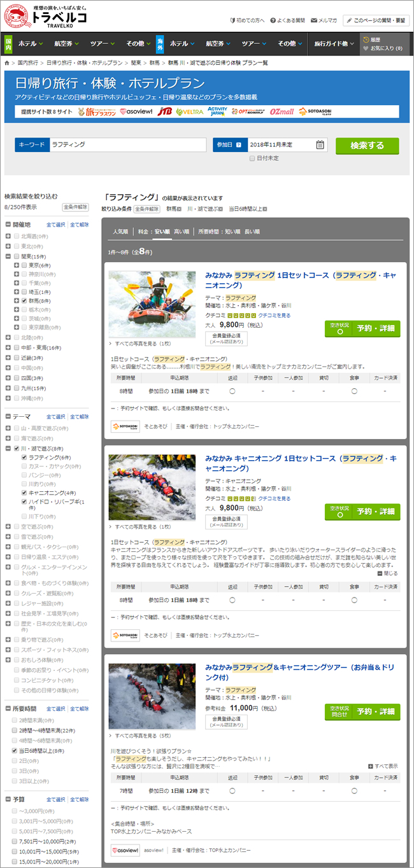Uncheck the 群馬 area checkbox
Viewport: 414px width, 868px height.
point(24,299)
